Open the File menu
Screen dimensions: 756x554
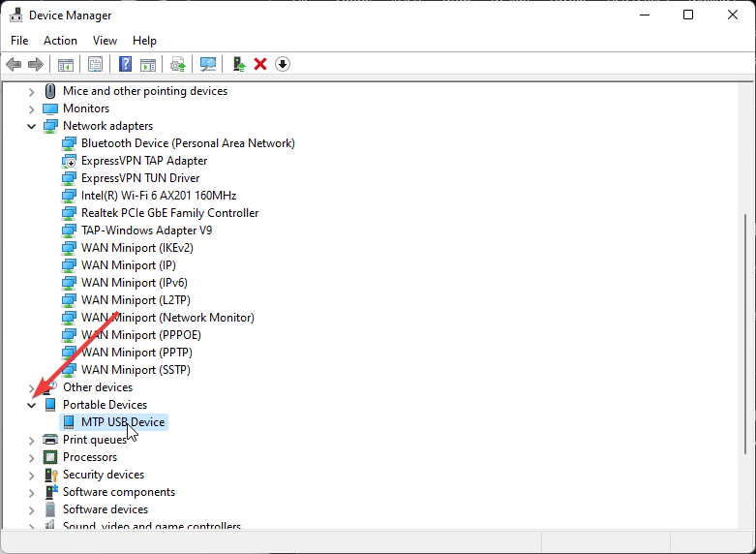pyautogui.click(x=19, y=41)
